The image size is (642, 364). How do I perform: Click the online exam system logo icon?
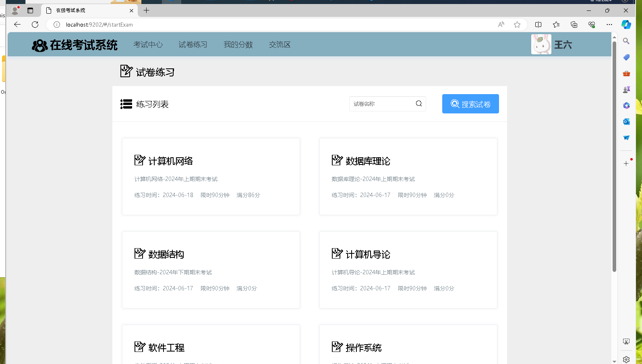pos(40,45)
